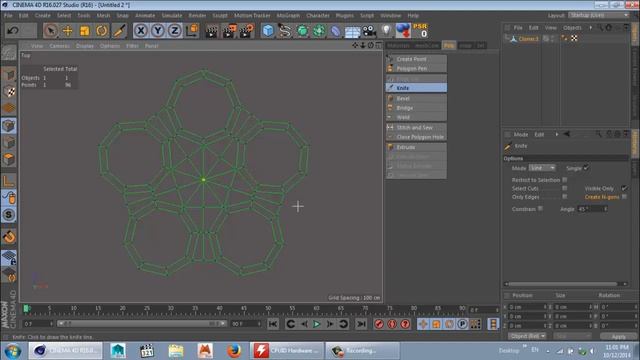
Task: Open Edit Render Settings icon
Action: [x=247, y=31]
